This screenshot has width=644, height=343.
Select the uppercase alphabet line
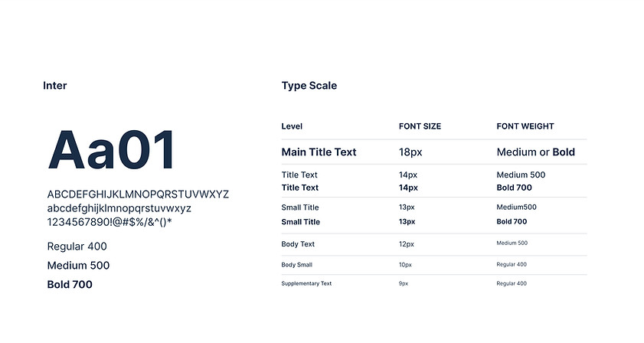pos(138,194)
